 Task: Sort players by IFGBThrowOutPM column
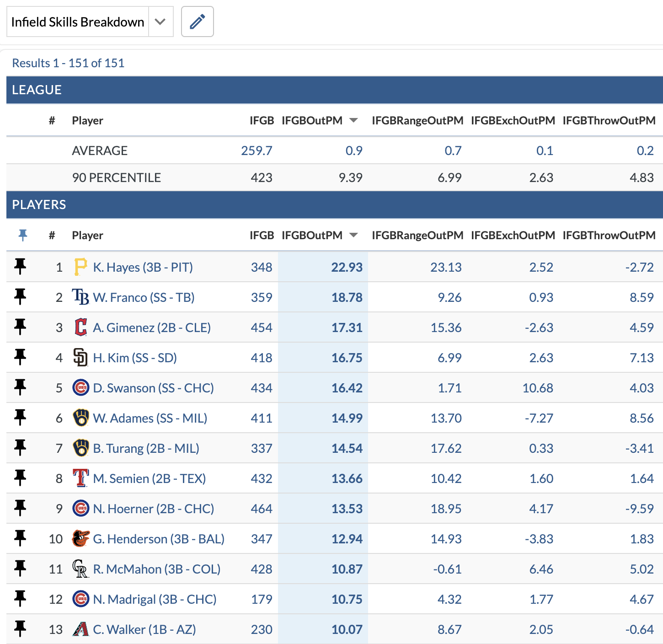(x=609, y=235)
